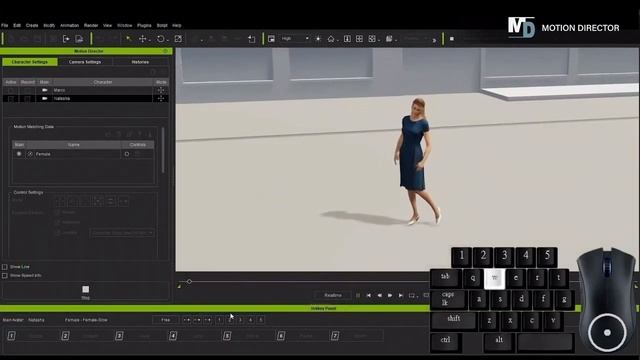Select preset 5 in Hotkey Panel

point(261,320)
